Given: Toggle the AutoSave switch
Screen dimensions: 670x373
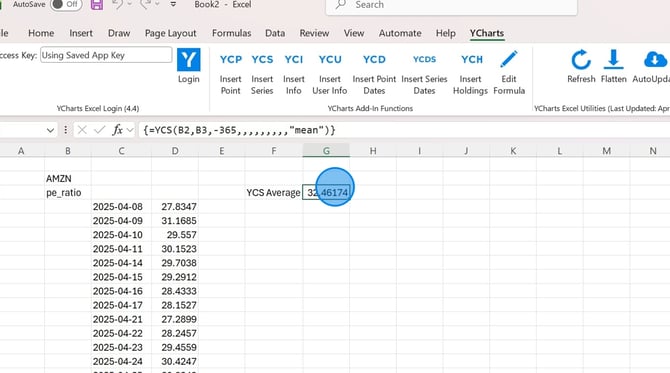Looking at the screenshot, I should [x=66, y=5].
